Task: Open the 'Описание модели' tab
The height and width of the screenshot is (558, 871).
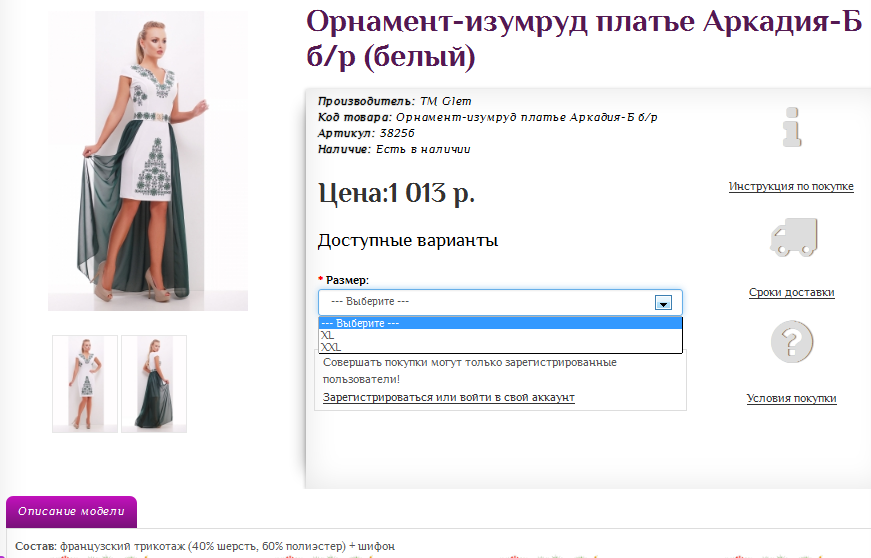Action: [71, 511]
